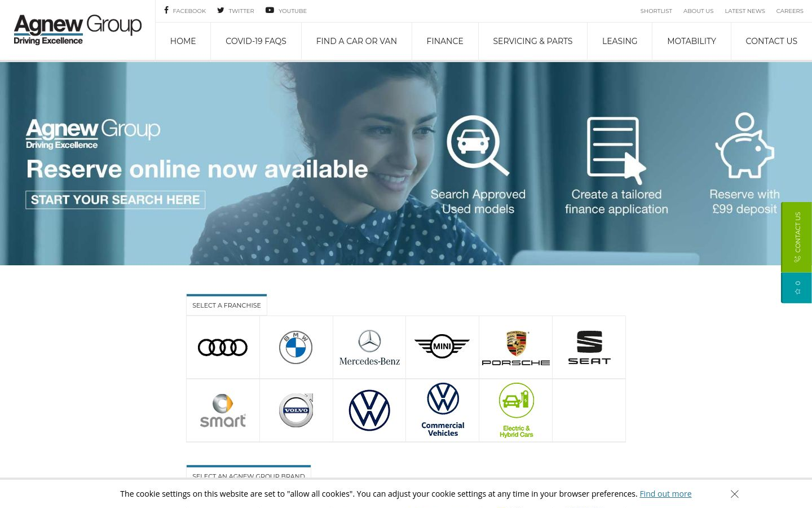Open the Leasing menu item
This screenshot has width=812, height=508.
tap(620, 41)
